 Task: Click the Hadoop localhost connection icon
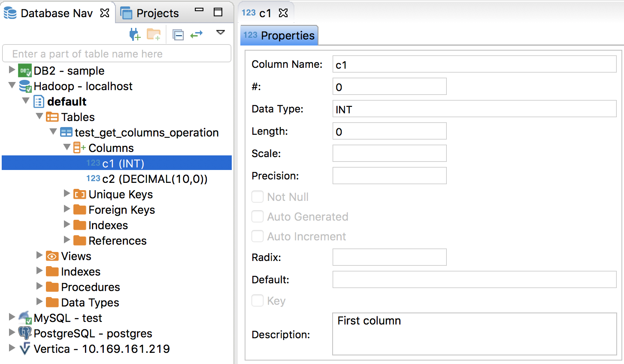click(x=25, y=86)
